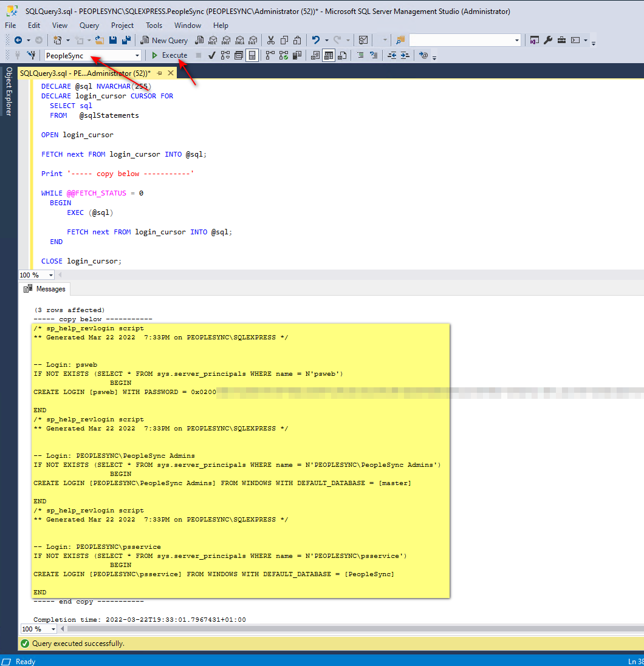Expand the New Project dropdown arrow
644x666 pixels.
pos(68,40)
